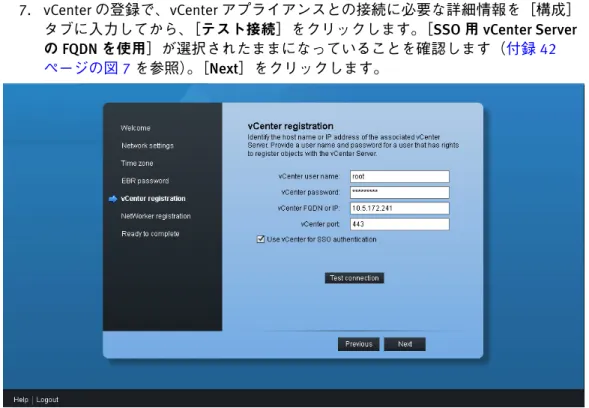The image size is (589, 408).
Task: Click the 'vCenter user name:' label
Action: (x=309, y=177)
